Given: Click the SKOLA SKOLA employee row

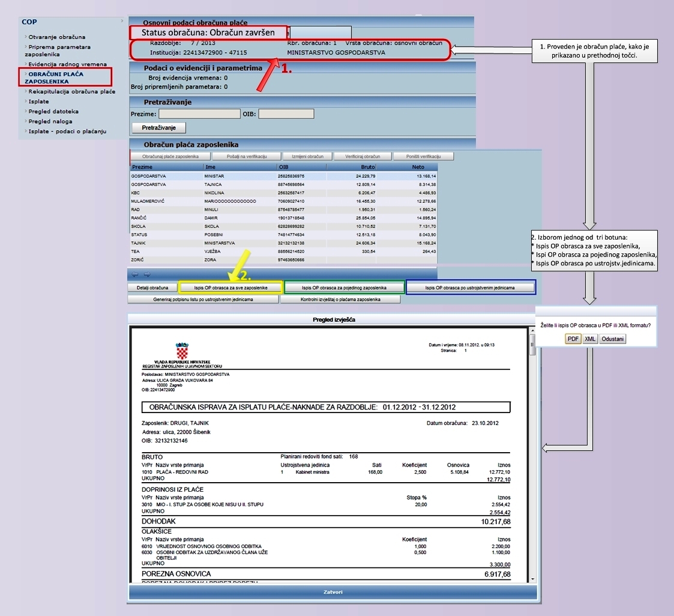Looking at the screenshot, I should tap(284, 226).
